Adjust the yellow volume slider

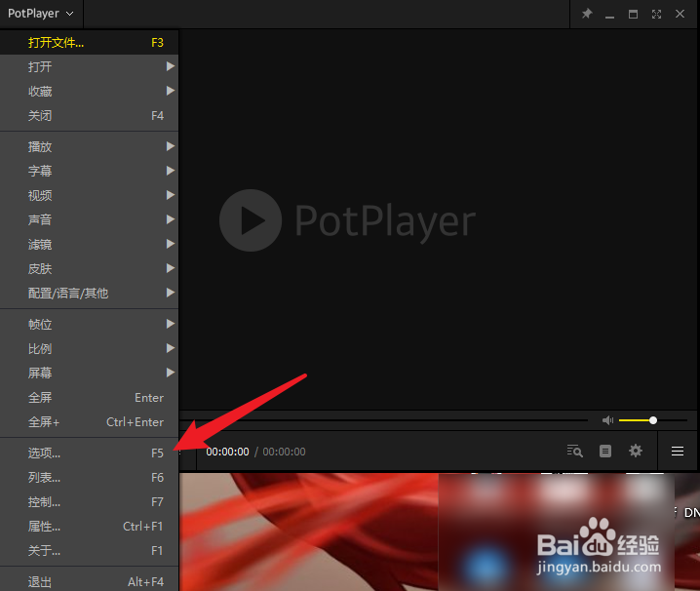point(652,420)
